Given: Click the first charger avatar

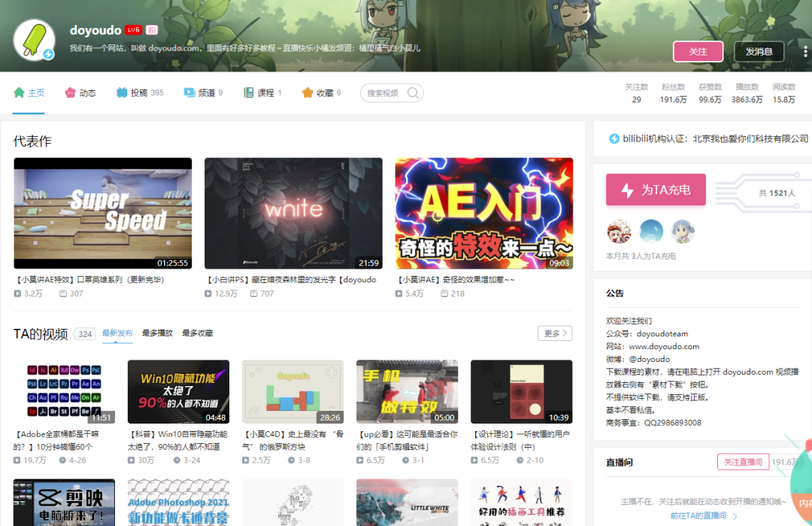Looking at the screenshot, I should pyautogui.click(x=619, y=231).
